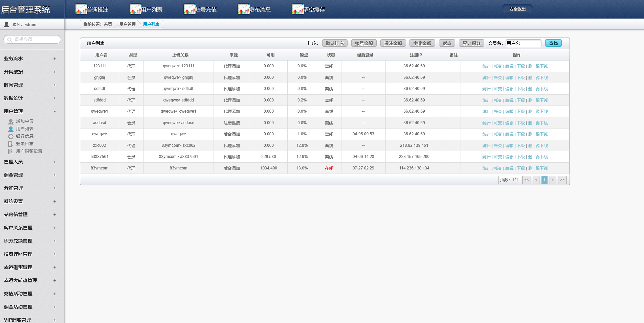Focus the 会员名 username input

click(x=523, y=43)
